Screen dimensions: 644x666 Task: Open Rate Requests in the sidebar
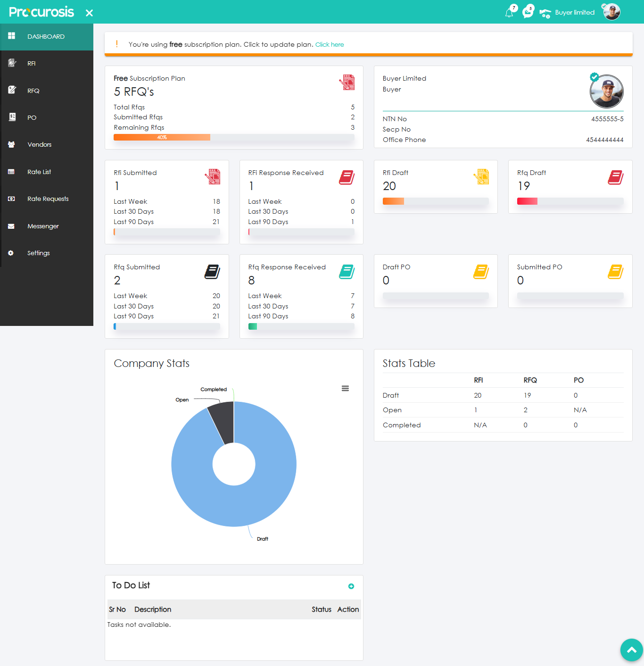(48, 199)
